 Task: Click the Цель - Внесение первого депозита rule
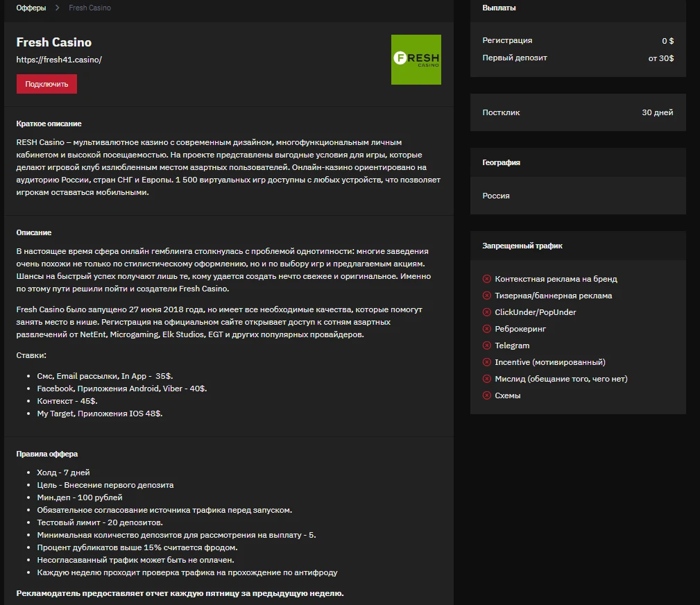[105, 485]
